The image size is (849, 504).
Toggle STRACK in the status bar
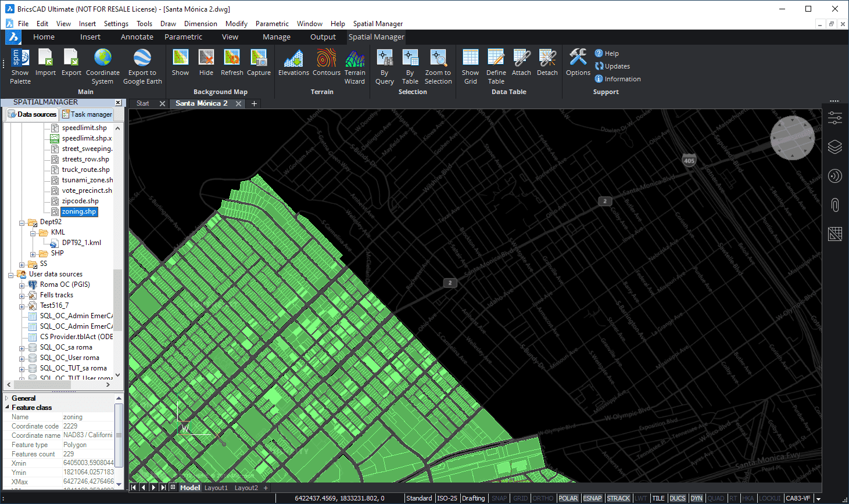(618, 498)
